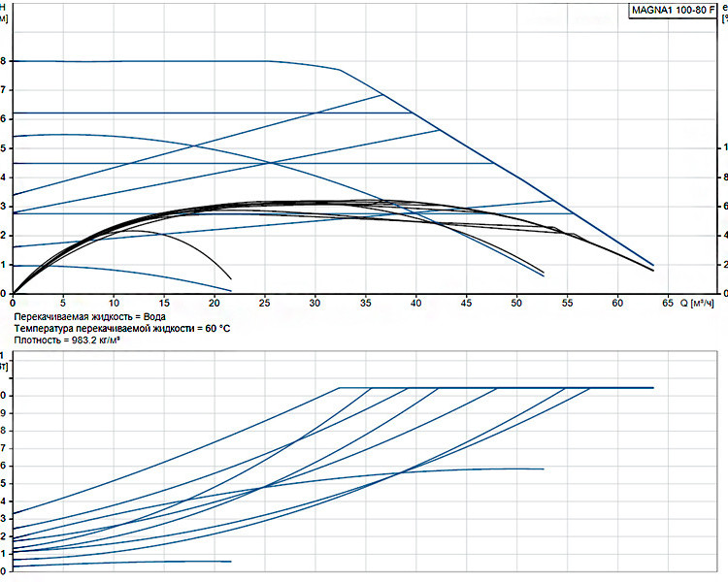Click the 7 value on head axis
This screenshot has width=728, height=582.
tap(3, 90)
